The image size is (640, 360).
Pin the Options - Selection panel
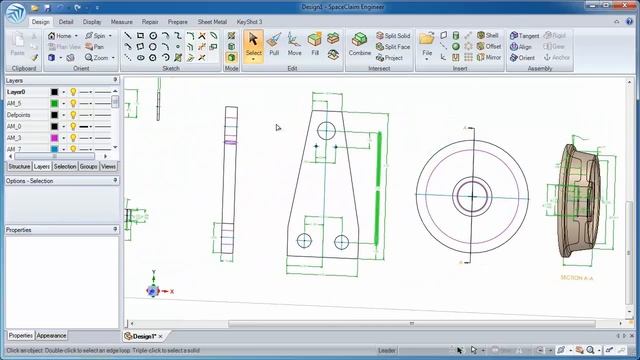115,180
